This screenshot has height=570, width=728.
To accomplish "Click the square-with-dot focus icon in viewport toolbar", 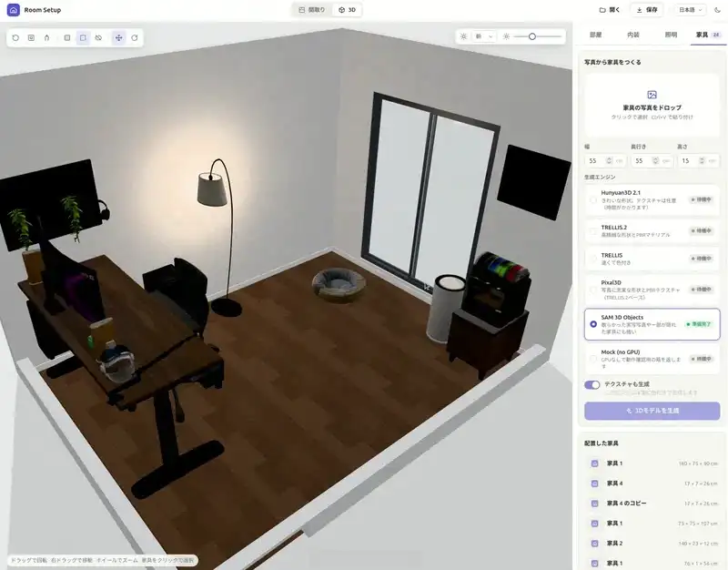I will point(31,37).
